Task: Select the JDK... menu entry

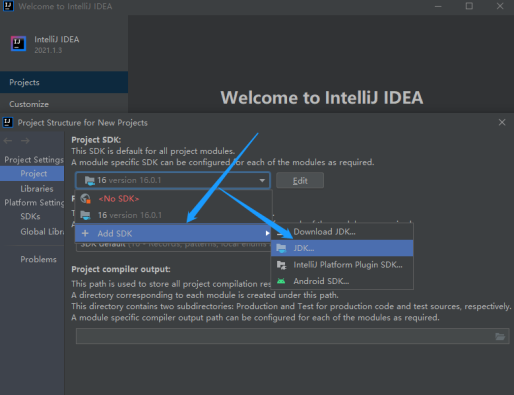Action: click(x=342, y=248)
